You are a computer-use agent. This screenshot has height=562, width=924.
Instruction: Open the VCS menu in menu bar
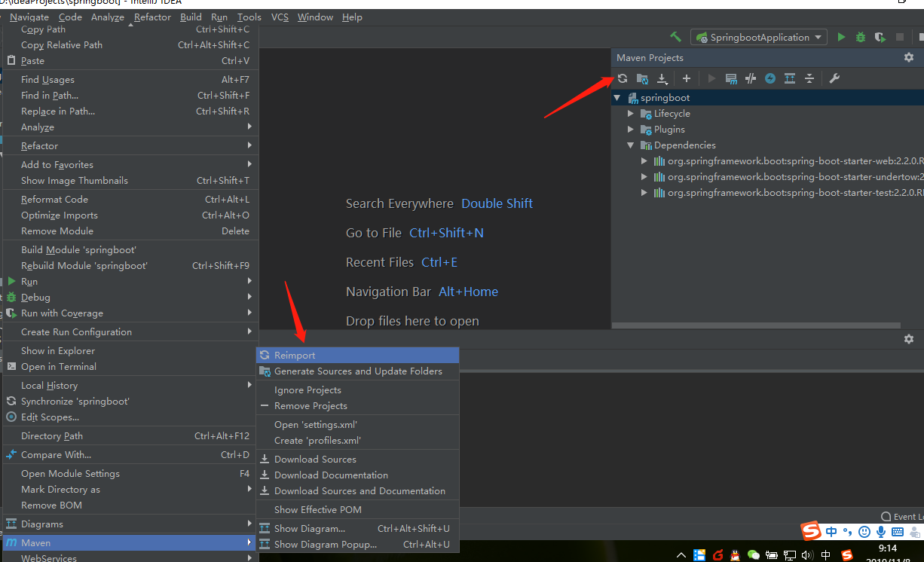[x=280, y=17]
